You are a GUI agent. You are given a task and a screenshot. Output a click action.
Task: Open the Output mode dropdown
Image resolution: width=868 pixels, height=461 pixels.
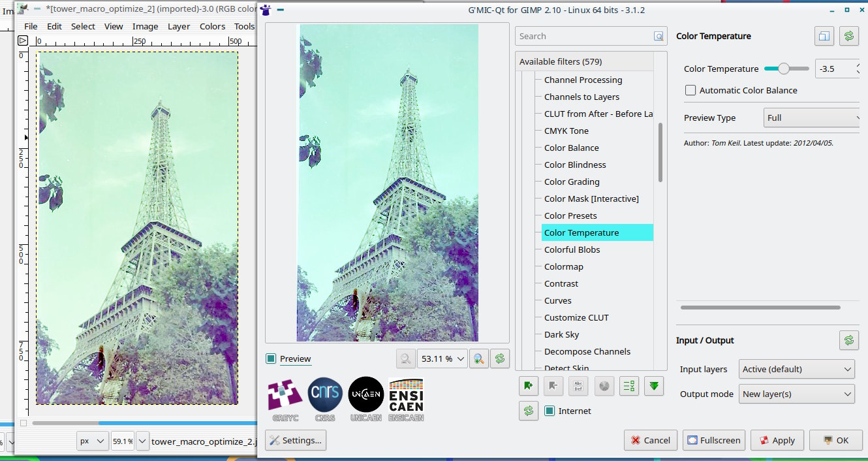[x=797, y=394]
